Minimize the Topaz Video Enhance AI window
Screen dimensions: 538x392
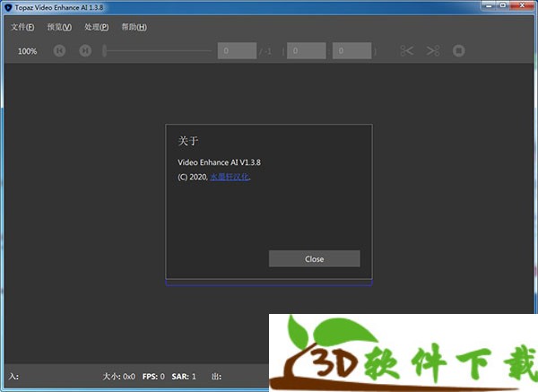pyautogui.click(x=489, y=5)
